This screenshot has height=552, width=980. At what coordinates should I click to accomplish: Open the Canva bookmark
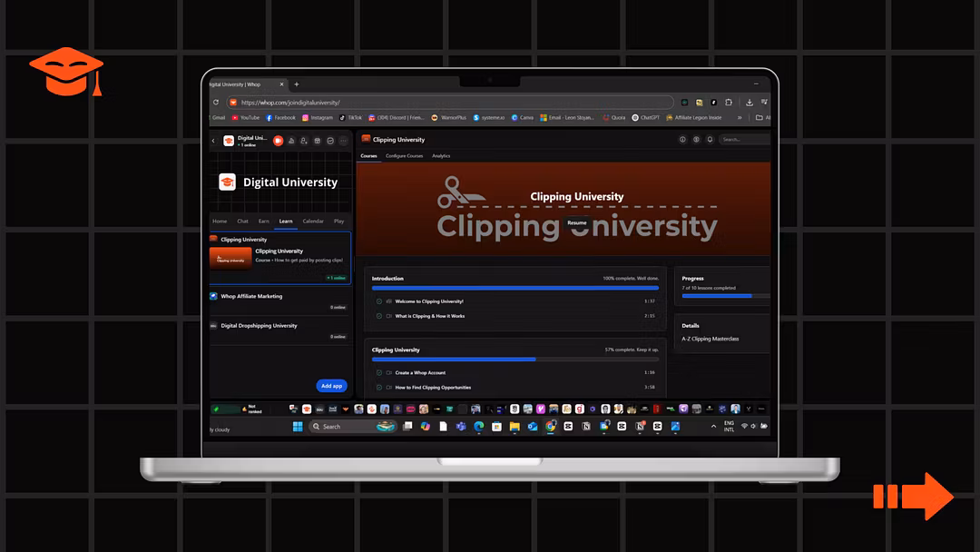tap(523, 117)
